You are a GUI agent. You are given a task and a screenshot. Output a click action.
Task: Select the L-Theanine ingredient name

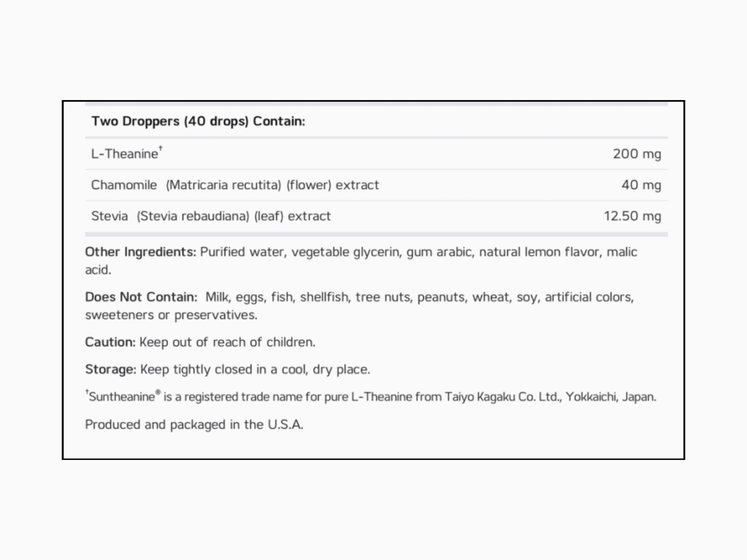(124, 154)
